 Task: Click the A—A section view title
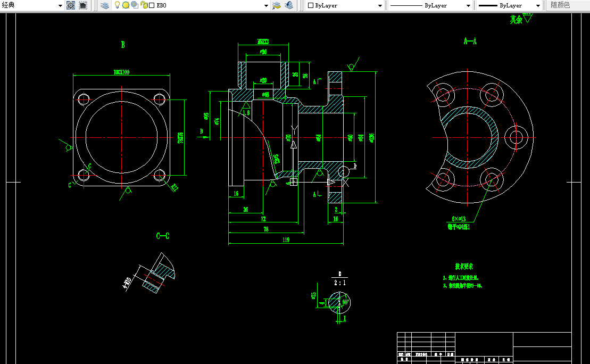470,41
